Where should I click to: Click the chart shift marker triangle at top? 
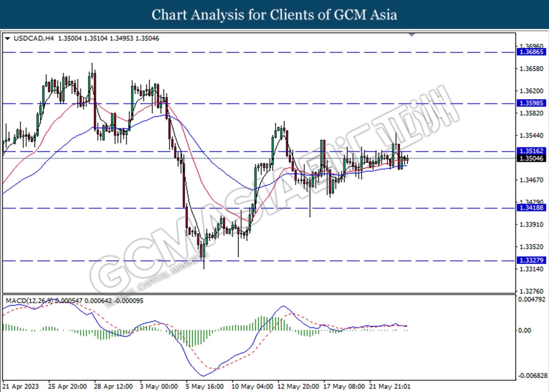pos(412,35)
